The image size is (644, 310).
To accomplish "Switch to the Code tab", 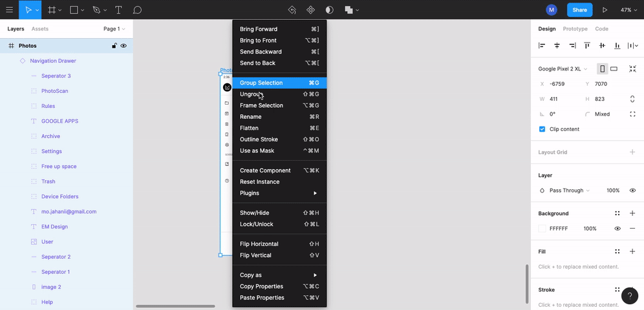I will (602, 28).
